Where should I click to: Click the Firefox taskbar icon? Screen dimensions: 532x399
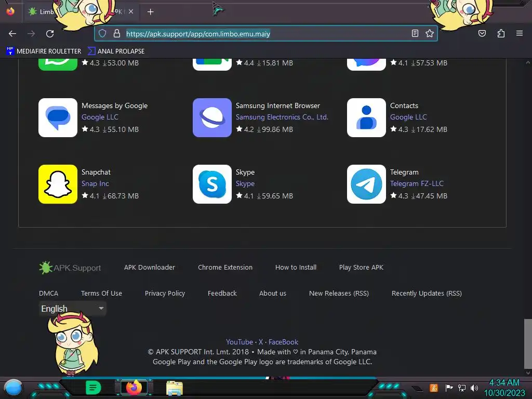tap(134, 388)
